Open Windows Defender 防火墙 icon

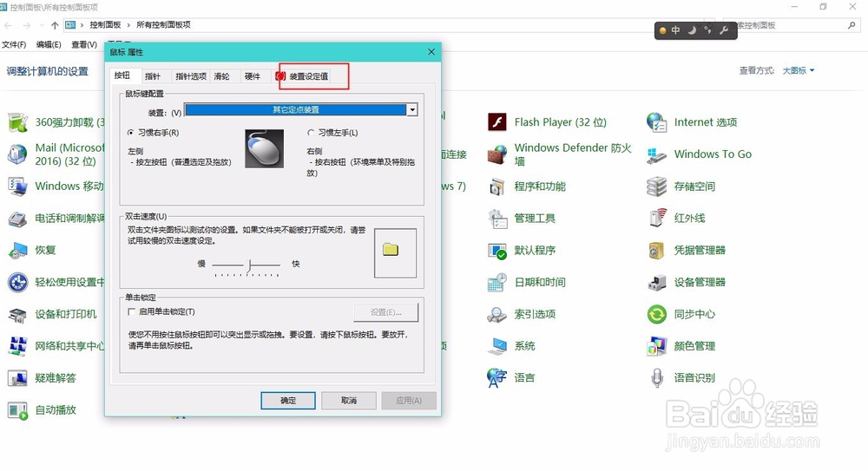497,154
